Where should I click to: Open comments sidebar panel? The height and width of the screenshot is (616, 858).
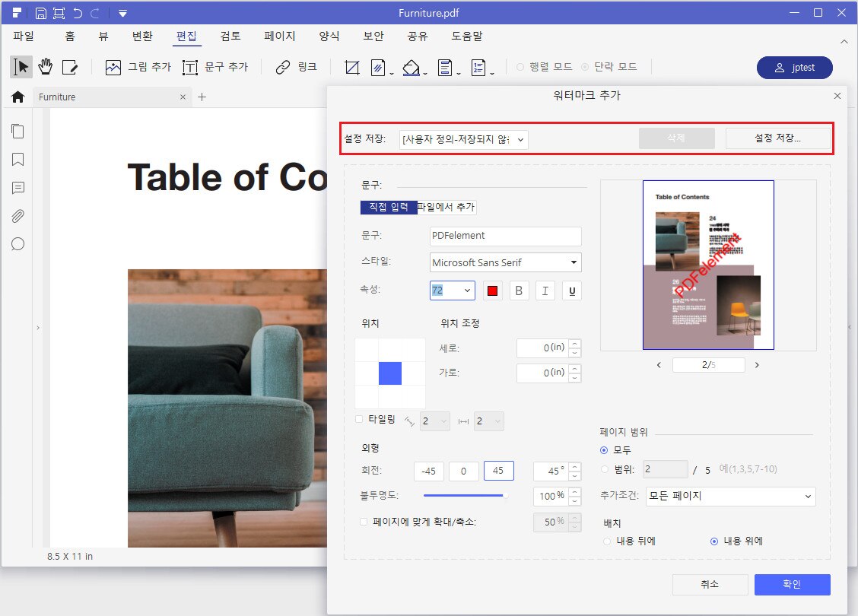point(17,188)
